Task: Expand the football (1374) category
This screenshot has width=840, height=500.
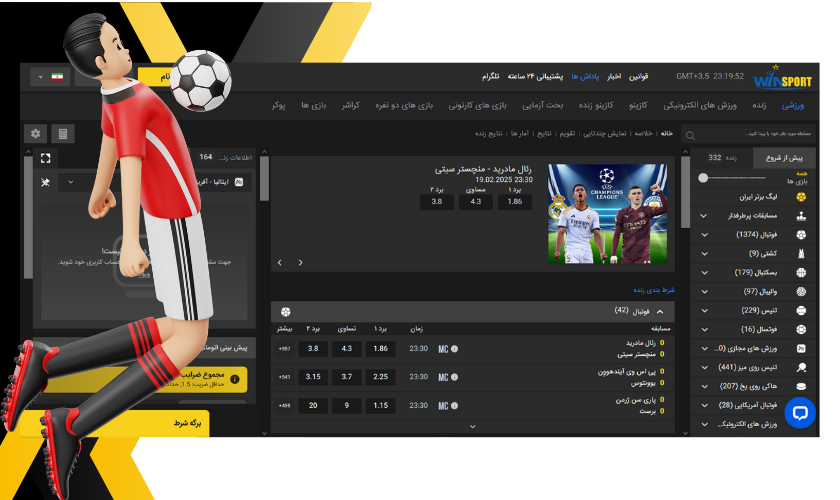Action: pos(704,235)
